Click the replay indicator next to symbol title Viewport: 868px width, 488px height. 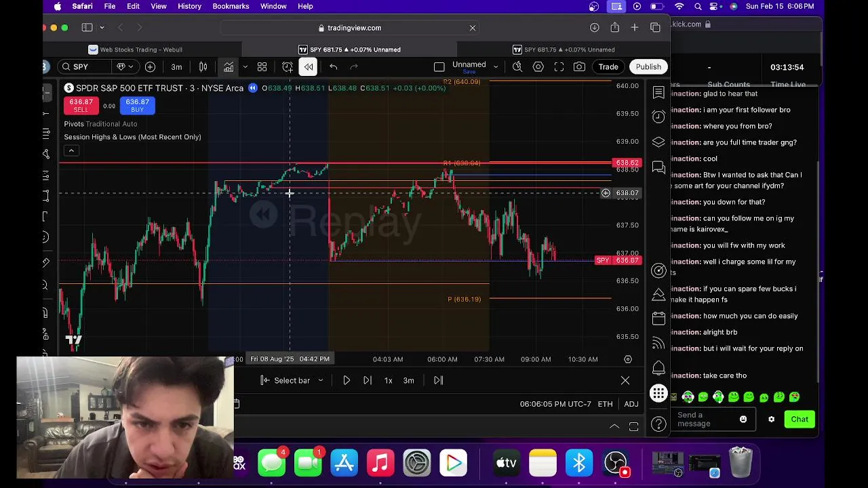(x=253, y=88)
